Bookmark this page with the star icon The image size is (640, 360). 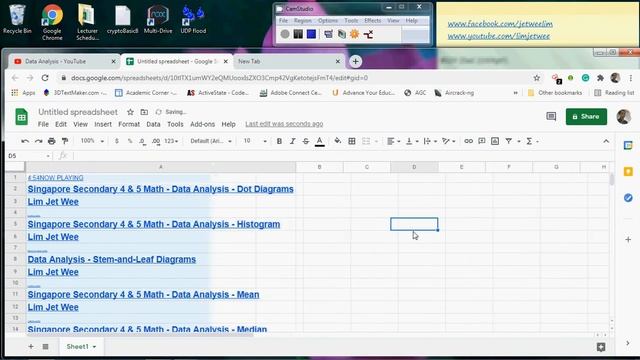click(537, 78)
